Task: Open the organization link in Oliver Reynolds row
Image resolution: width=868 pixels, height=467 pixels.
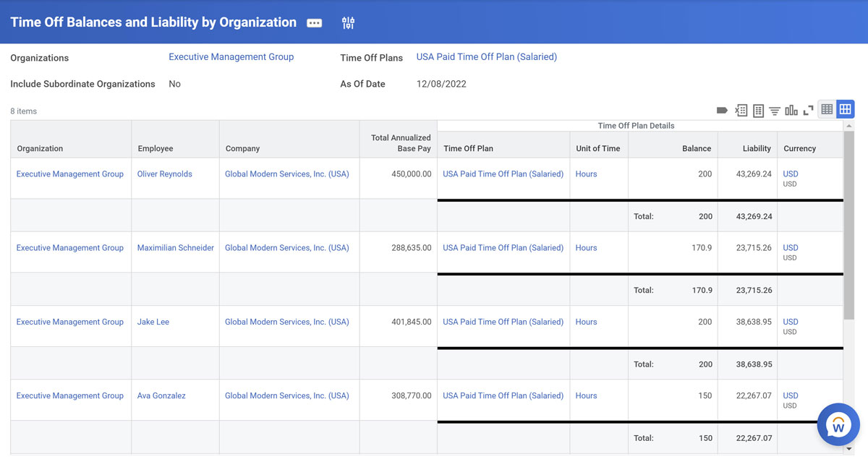Action: pyautogui.click(x=70, y=174)
